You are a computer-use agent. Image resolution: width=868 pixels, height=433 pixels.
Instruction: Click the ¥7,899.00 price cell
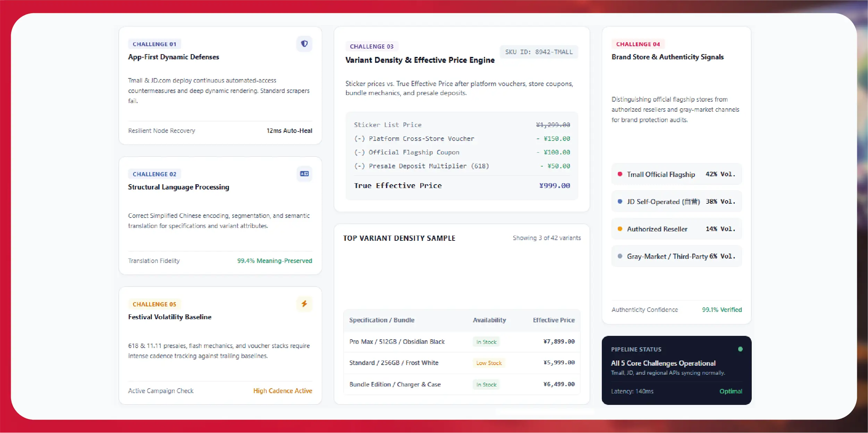(x=559, y=341)
